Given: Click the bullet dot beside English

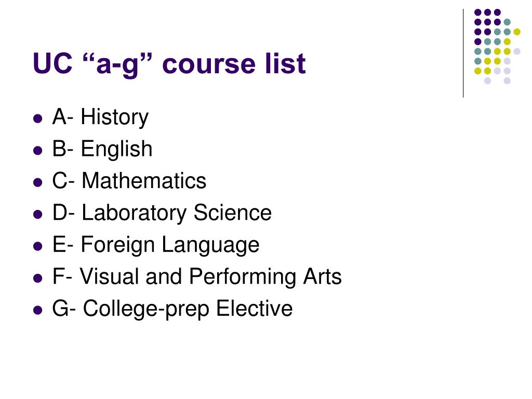Looking at the screenshot, I should (x=38, y=150).
